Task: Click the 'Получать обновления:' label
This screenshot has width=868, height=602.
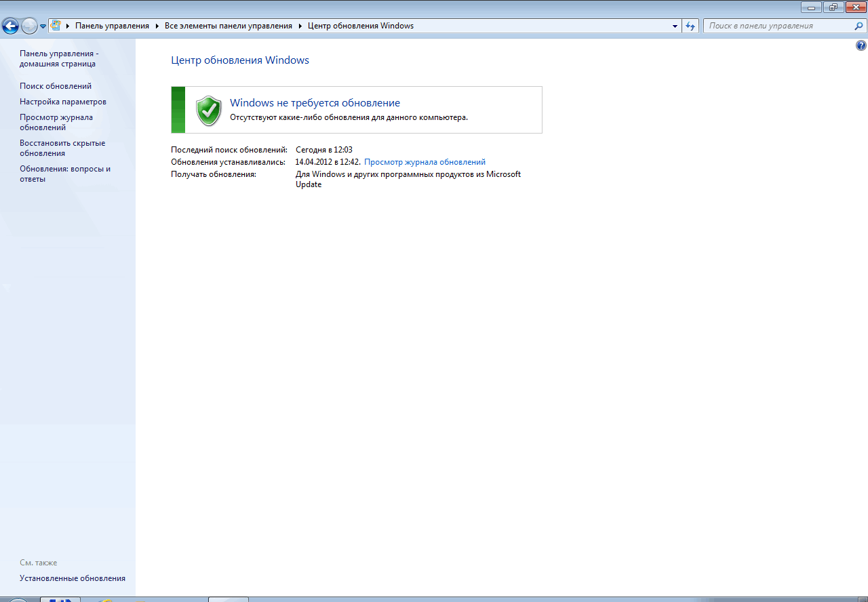Action: point(214,174)
